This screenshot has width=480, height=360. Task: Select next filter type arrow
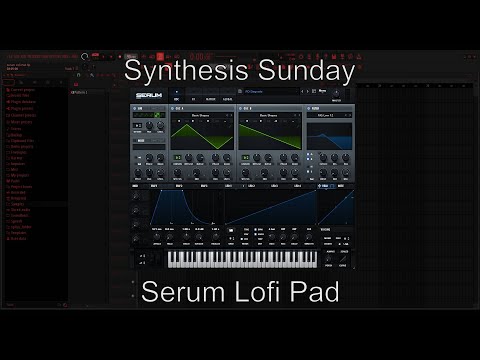pos(350,115)
